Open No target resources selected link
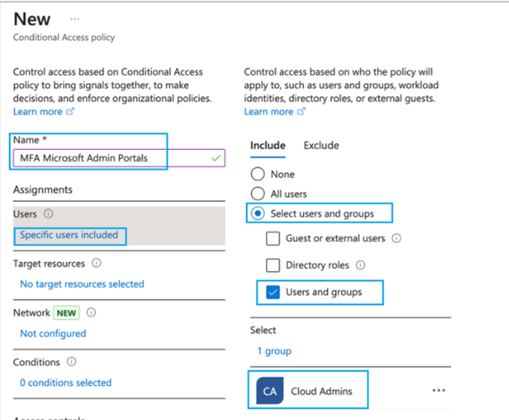The height and width of the screenshot is (420, 509). 82,284
